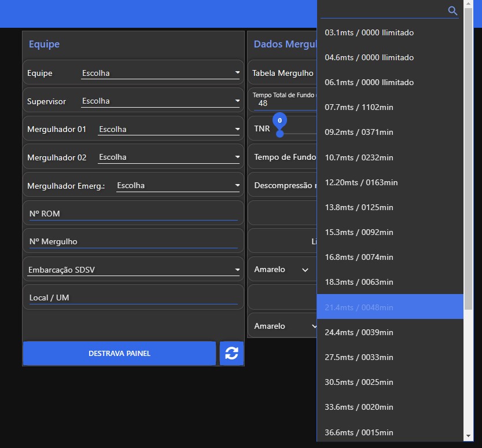This screenshot has width=482, height=448.
Task: Focus the Nº Mergulho input field
Action: [x=133, y=241]
